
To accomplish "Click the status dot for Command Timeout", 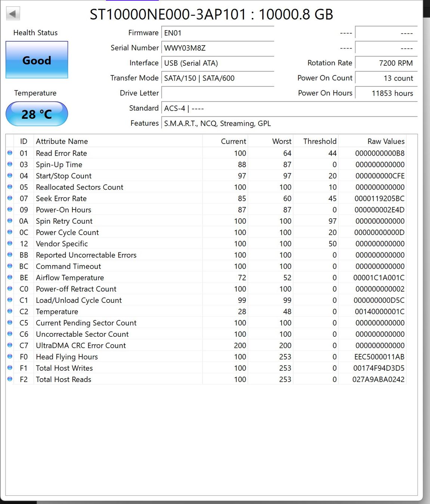I will tap(10, 266).
